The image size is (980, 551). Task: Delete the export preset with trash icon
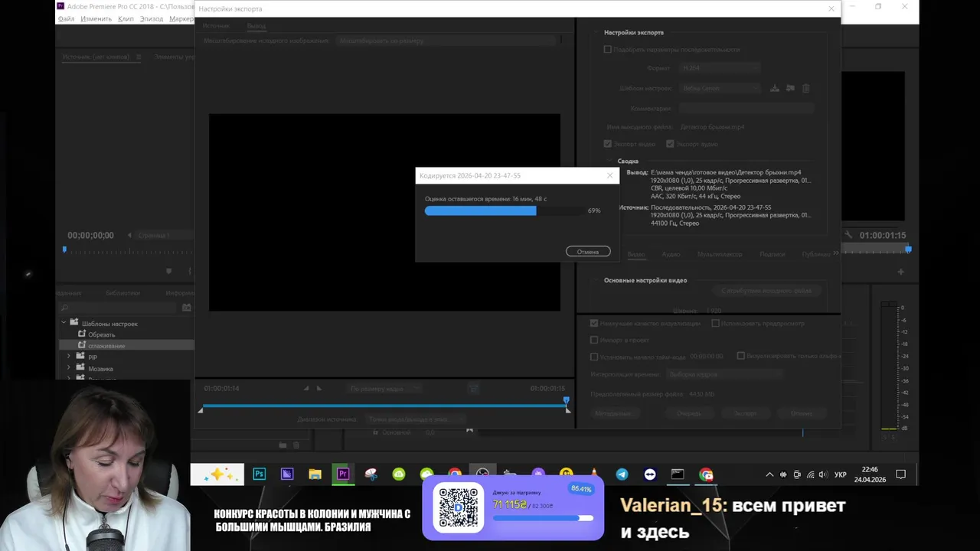coord(806,88)
